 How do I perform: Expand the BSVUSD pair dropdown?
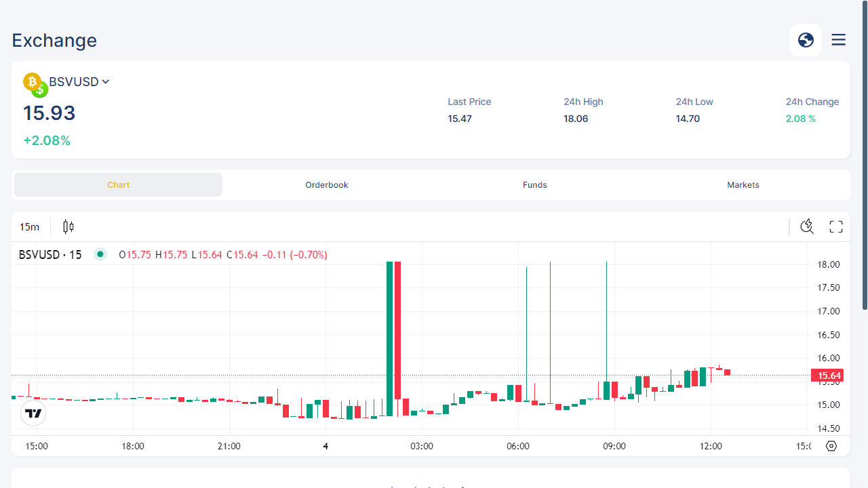click(106, 82)
